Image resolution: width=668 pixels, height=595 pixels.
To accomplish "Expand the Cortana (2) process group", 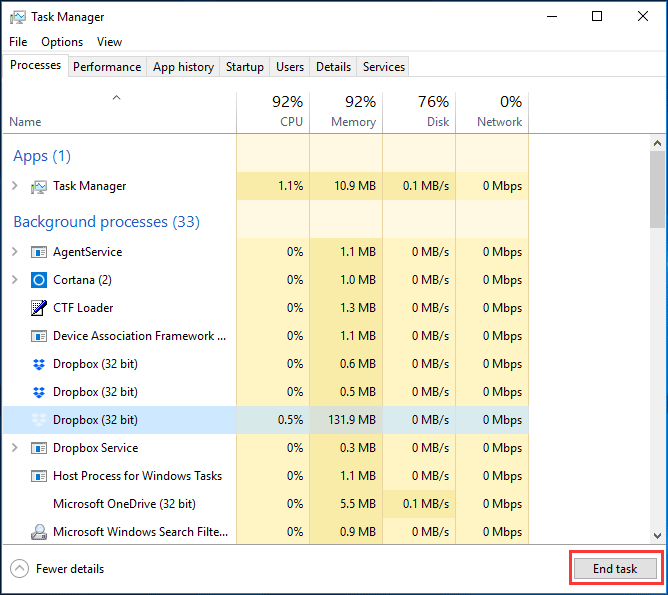I will [x=15, y=280].
